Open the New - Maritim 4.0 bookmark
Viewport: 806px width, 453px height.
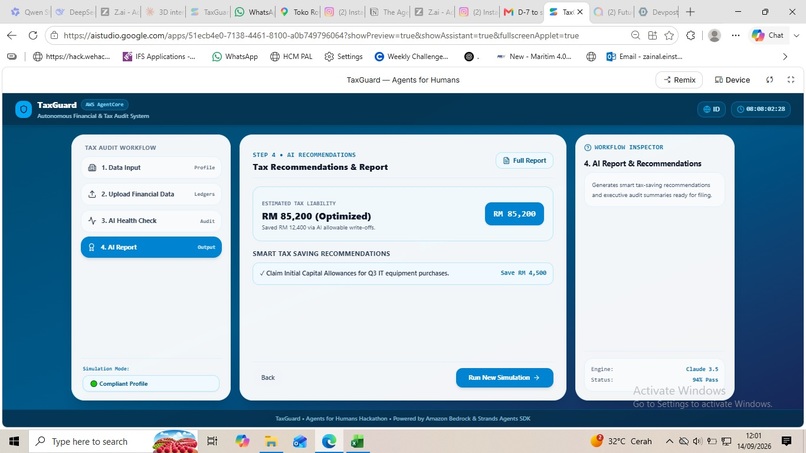coord(534,57)
